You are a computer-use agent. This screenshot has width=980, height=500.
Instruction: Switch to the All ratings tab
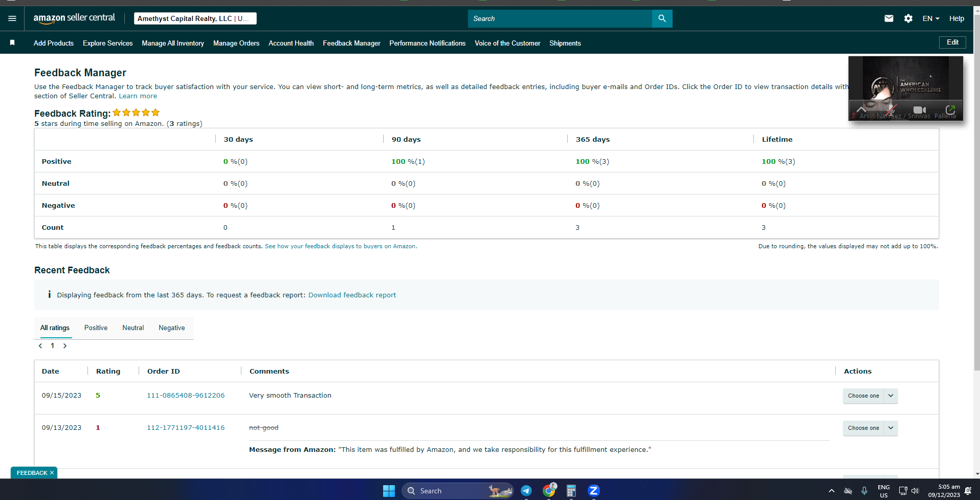(x=55, y=328)
